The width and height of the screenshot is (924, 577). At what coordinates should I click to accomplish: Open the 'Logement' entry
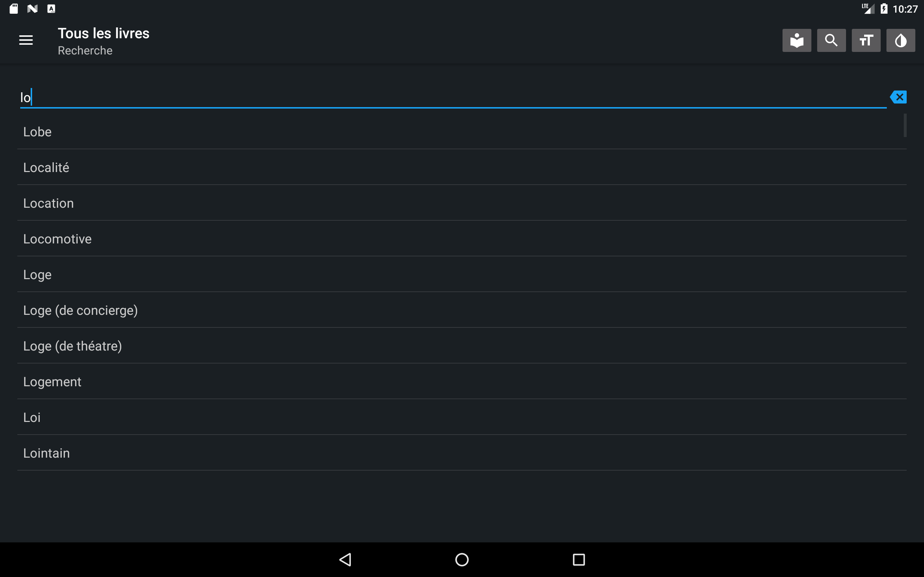[462, 382]
